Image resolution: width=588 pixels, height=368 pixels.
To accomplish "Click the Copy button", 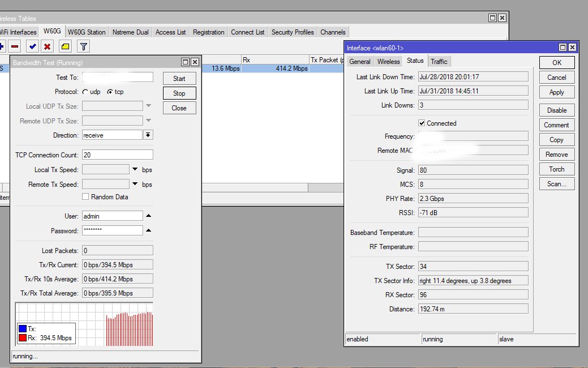I will point(557,139).
